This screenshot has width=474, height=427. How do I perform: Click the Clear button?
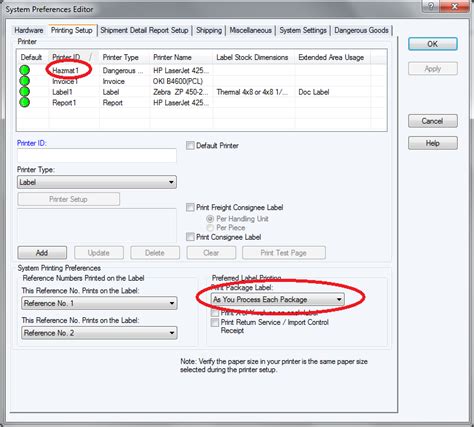pos(211,253)
